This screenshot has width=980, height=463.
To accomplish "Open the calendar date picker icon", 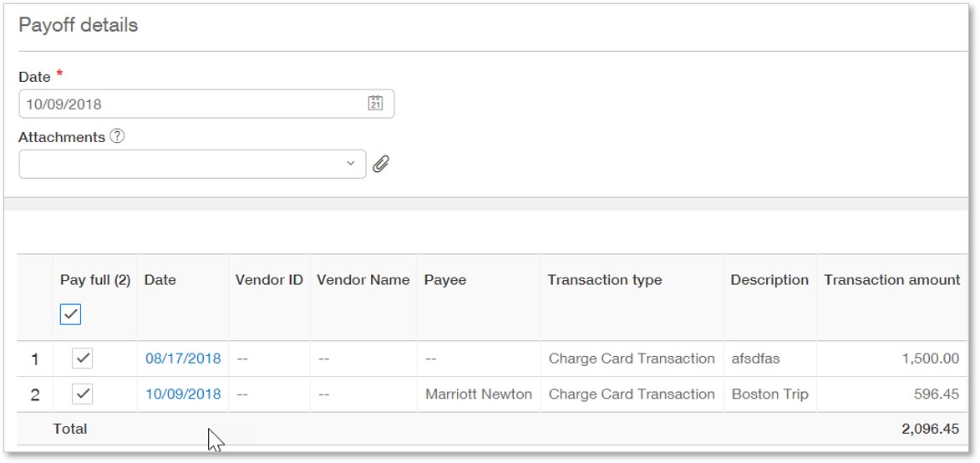I will tap(375, 104).
